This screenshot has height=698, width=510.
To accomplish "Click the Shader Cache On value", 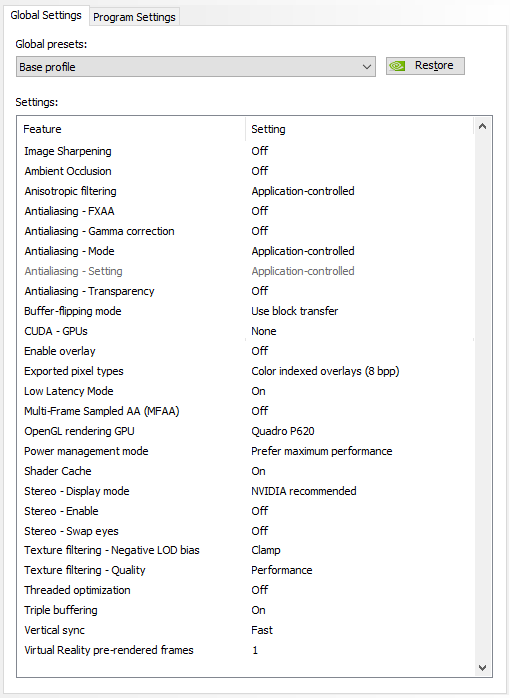I will [258, 471].
